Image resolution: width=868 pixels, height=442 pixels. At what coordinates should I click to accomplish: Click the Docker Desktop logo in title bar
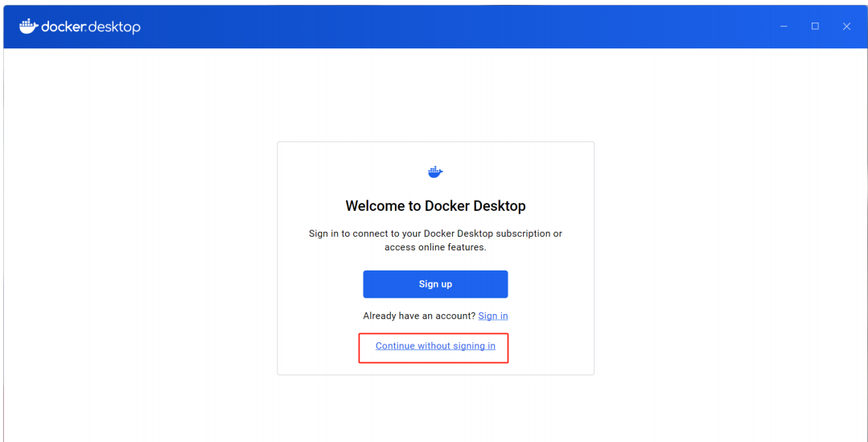[80, 27]
